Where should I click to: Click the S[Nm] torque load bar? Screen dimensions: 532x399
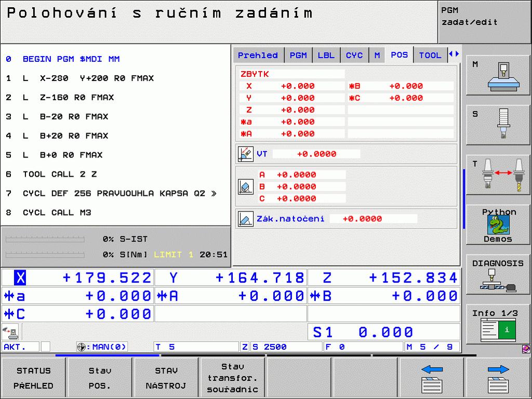click(x=45, y=255)
